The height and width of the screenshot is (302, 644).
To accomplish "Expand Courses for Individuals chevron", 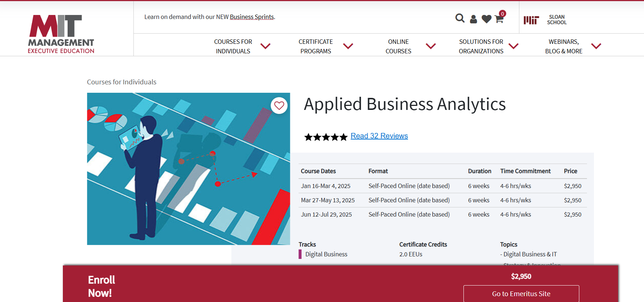I will (265, 46).
